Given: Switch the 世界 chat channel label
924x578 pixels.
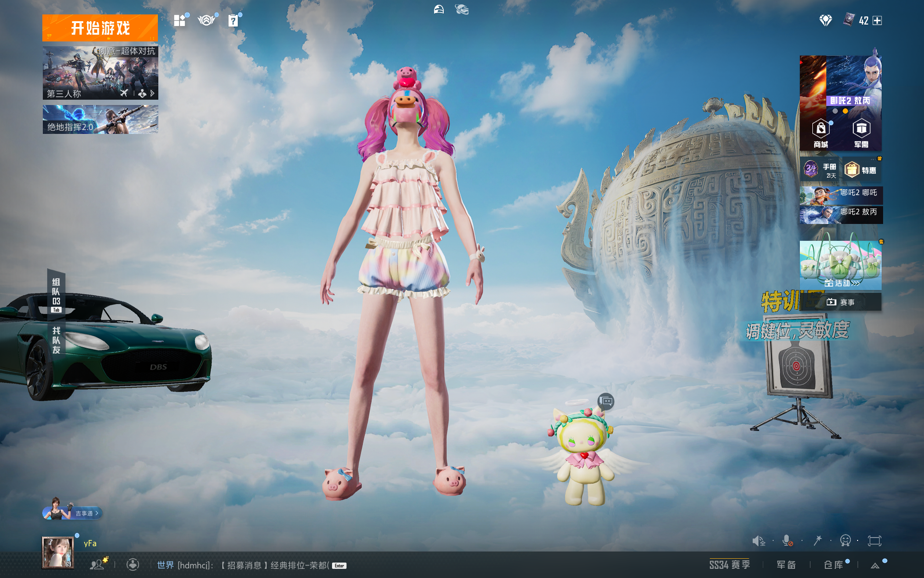Looking at the screenshot, I should pyautogui.click(x=165, y=565).
